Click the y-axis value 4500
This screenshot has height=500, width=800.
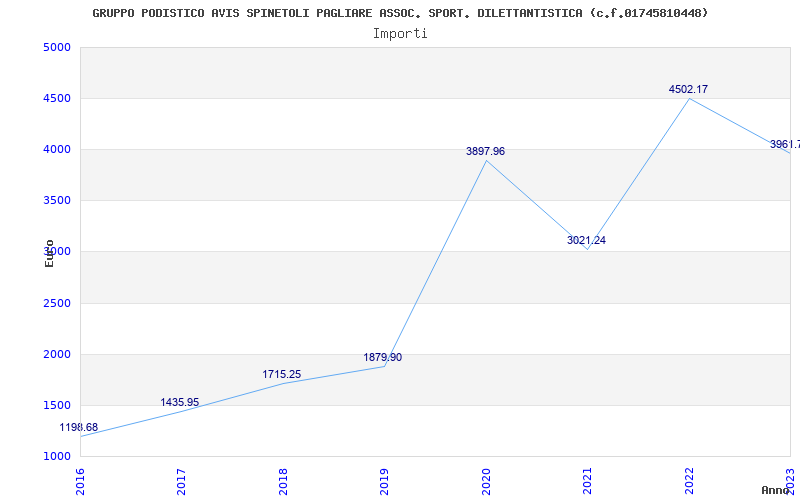tap(57, 98)
